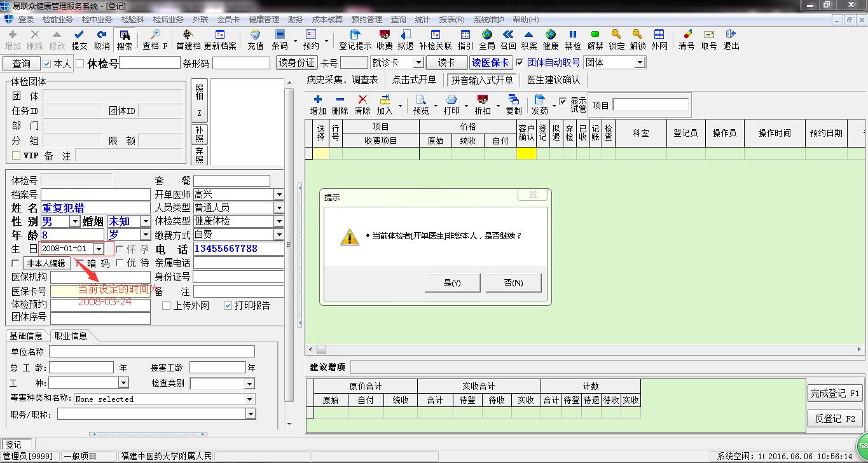Open the 体检类型 dropdown
This screenshot has width=868, height=463.
[279, 221]
